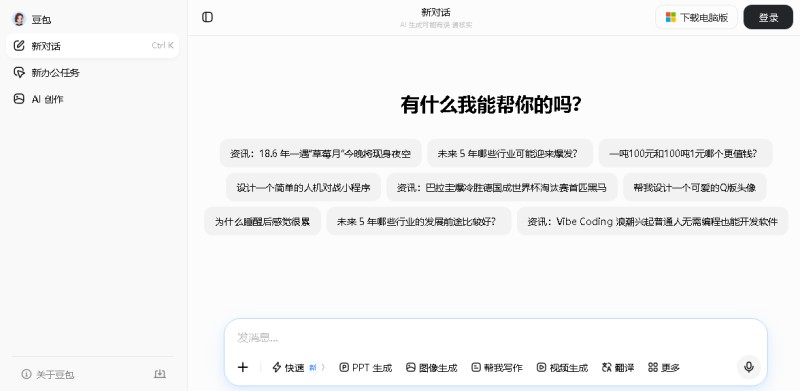Choose PPT 生成 tool
This screenshot has width=800, height=391.
click(x=366, y=367)
